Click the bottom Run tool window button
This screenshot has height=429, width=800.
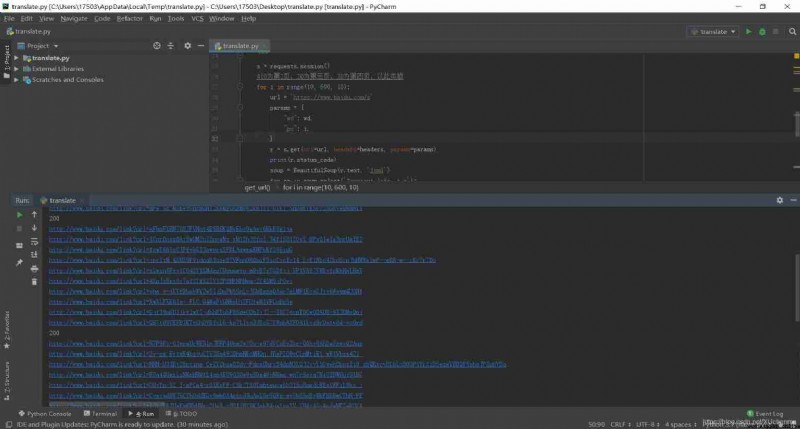click(x=141, y=414)
